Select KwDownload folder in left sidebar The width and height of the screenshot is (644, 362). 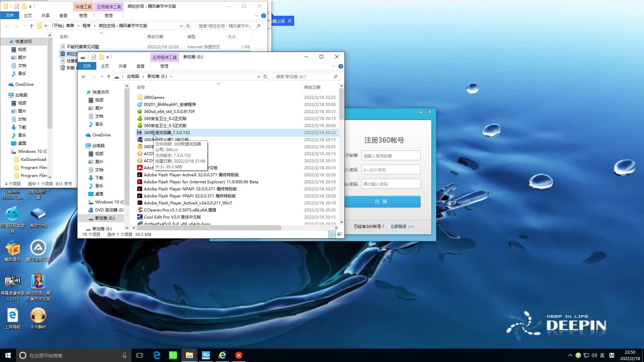33,160
